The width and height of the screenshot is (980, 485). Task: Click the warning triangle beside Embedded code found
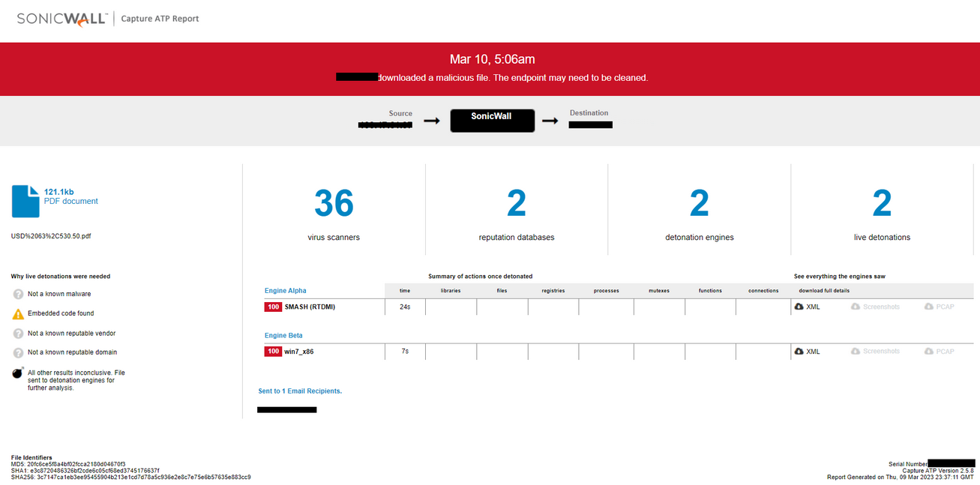coord(18,314)
